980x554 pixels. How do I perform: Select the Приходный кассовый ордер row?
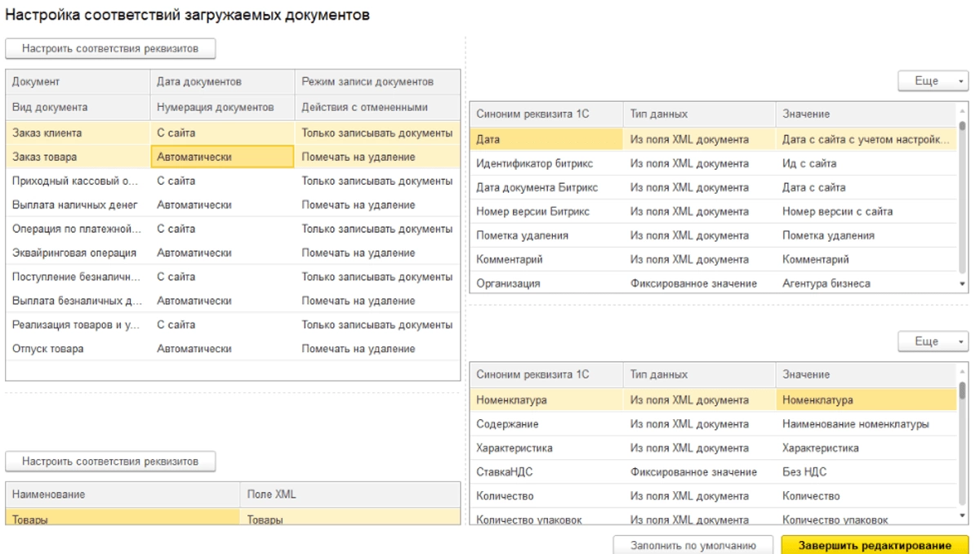pos(76,181)
